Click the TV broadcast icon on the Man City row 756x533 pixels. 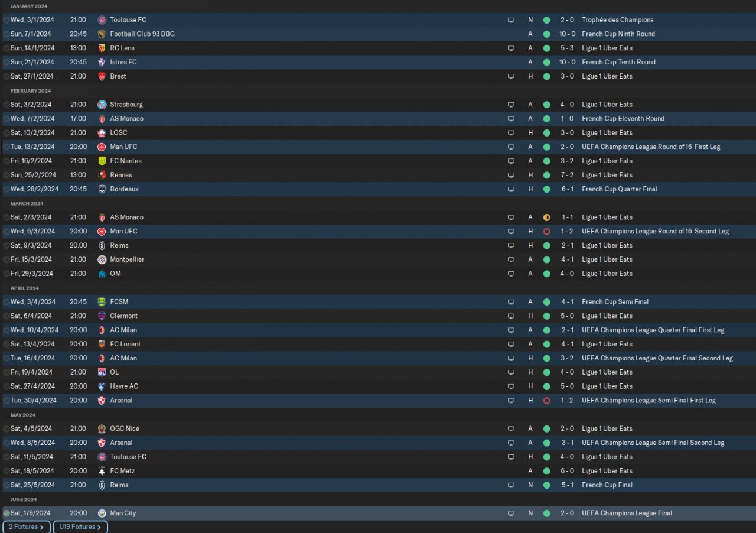tap(511, 513)
